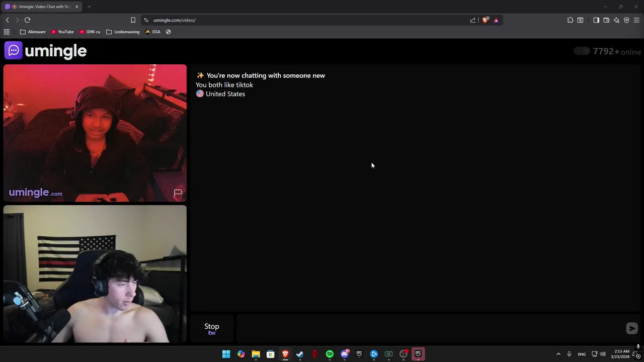Viewport: 644px width, 362px height.
Task: Open a new tab with the plus button
Action: coord(89,7)
